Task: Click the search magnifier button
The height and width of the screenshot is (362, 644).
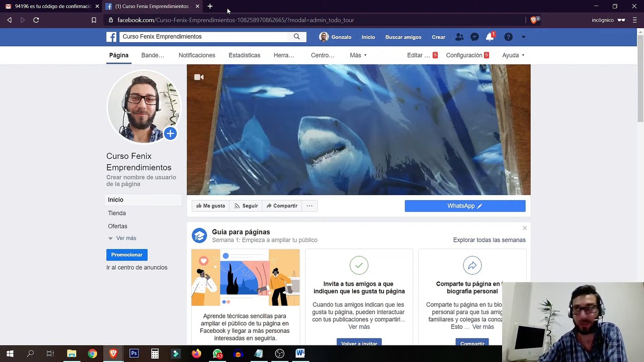Action: pyautogui.click(x=297, y=37)
